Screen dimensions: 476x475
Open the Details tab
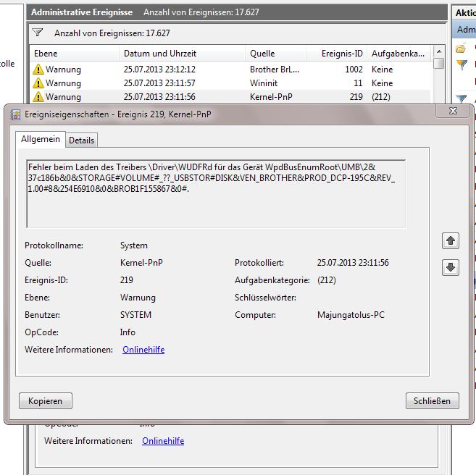coord(81,140)
